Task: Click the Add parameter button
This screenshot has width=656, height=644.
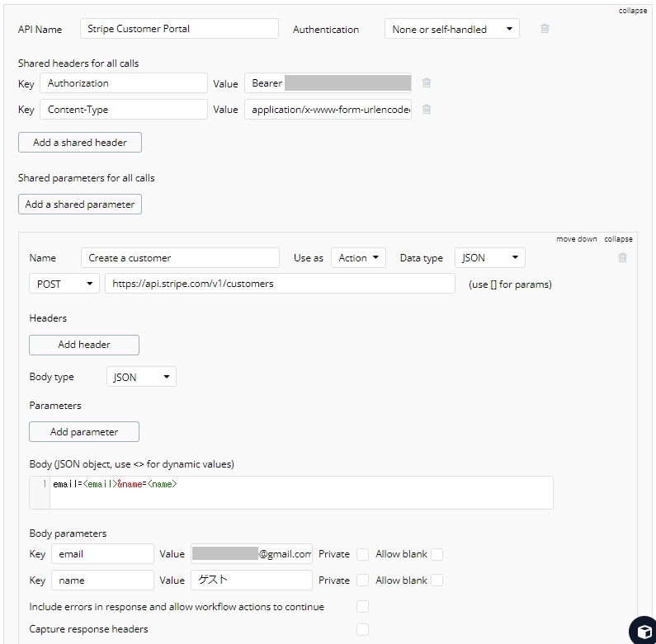Action: pos(84,432)
